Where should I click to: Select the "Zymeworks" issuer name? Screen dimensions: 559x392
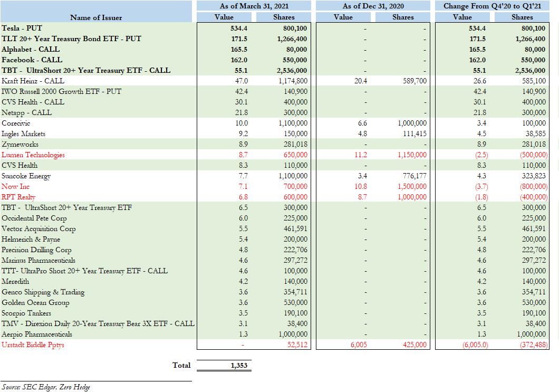tap(20, 144)
